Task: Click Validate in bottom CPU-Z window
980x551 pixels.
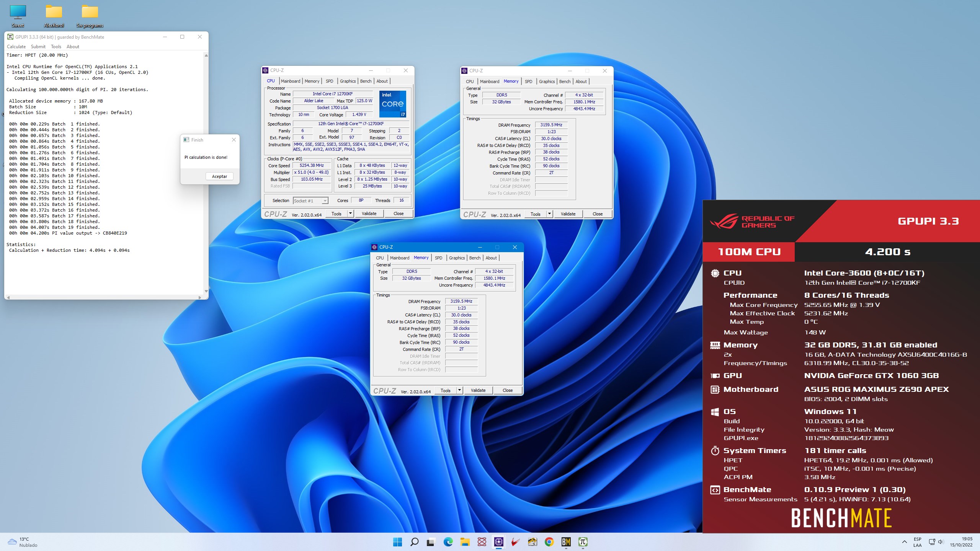Action: pos(478,390)
